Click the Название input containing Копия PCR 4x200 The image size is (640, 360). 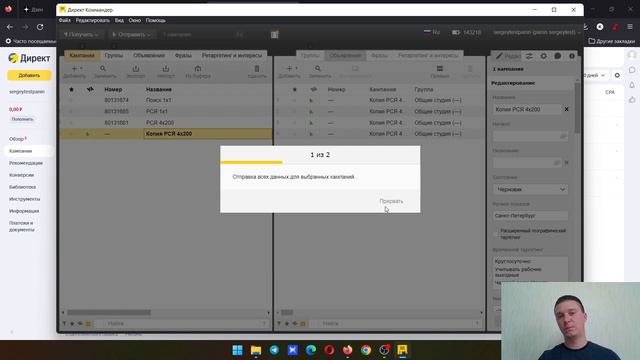point(527,109)
